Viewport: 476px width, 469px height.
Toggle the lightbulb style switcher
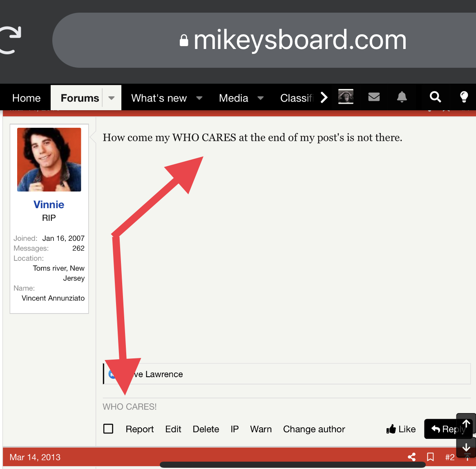(x=464, y=97)
